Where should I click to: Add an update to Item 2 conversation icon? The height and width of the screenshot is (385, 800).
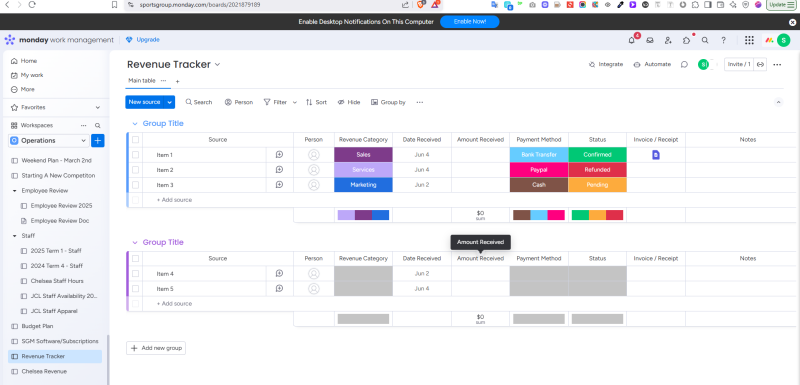coord(279,170)
